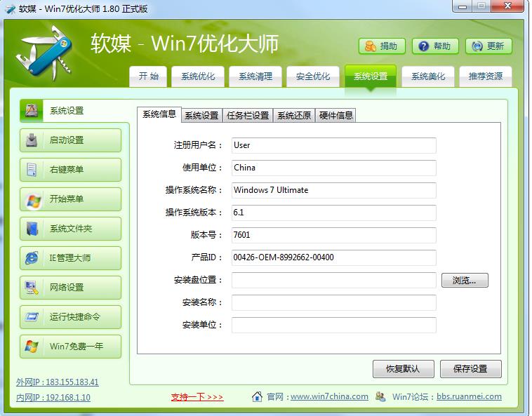
Task: Click the users icon beside Win7论坛
Action: click(380, 396)
